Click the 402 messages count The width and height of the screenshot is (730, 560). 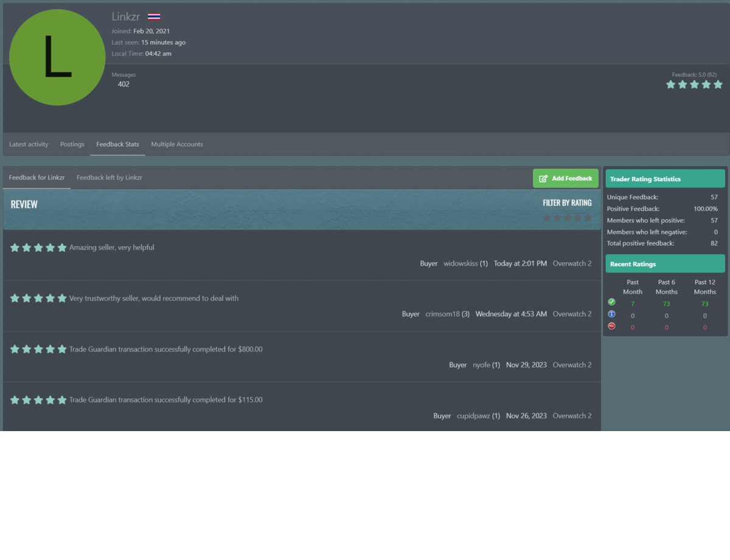[123, 85]
